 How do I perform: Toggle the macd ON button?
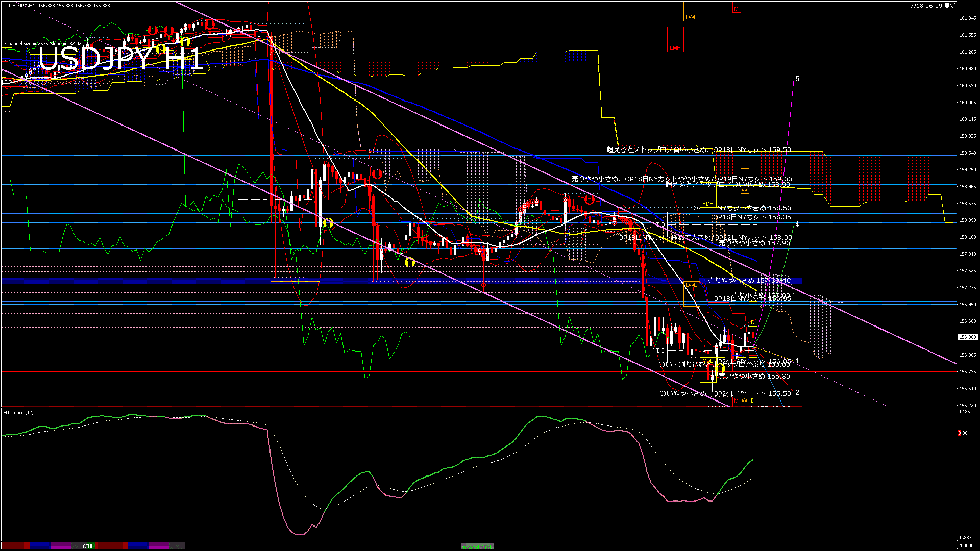point(477,546)
